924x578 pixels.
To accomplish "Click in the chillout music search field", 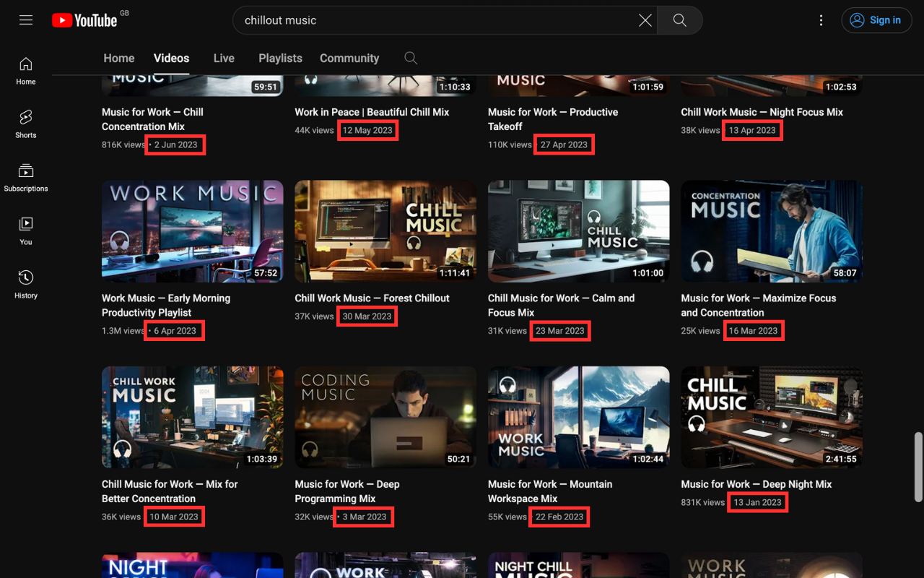I will [x=433, y=20].
